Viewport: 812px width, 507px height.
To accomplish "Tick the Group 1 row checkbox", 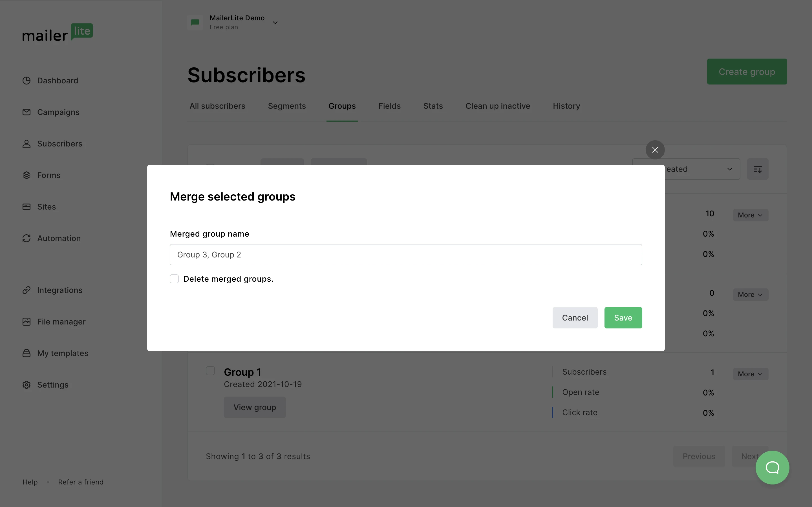I will click(x=210, y=371).
